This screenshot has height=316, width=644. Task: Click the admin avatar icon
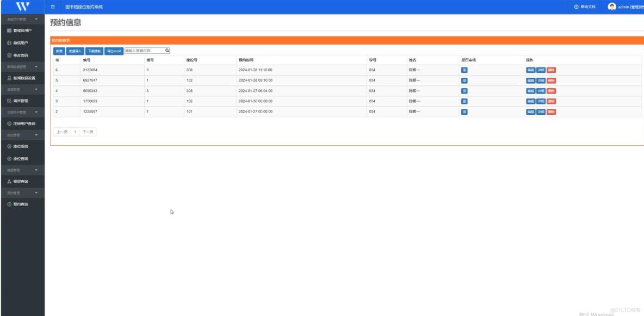(612, 7)
